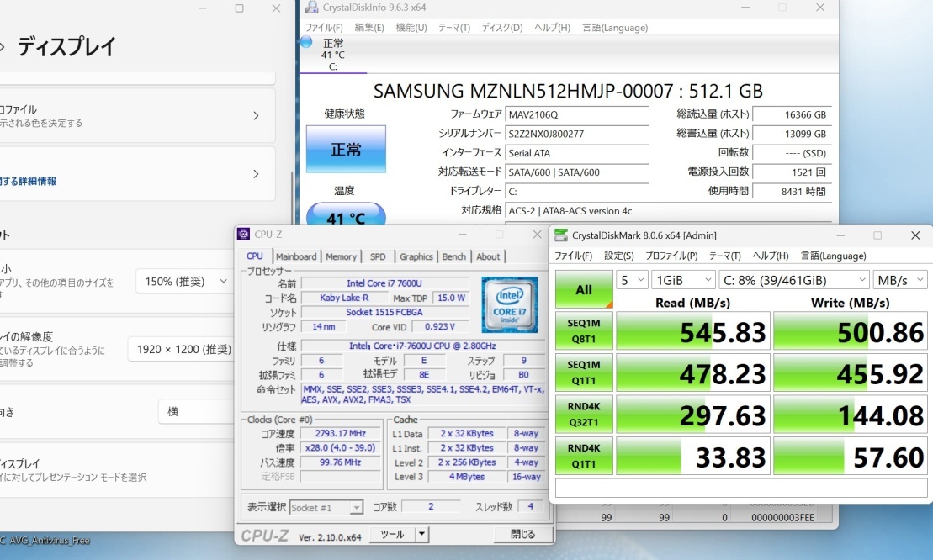Click the 41 °C temperature button
The width and height of the screenshot is (933, 560).
point(346,214)
